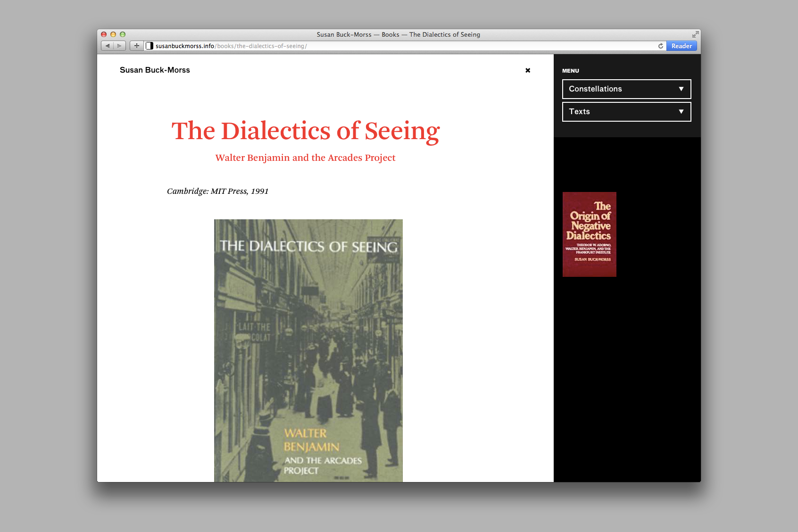Open The Origin of Negative Dialectics thumbnail
Screen dimensions: 798x532
pos(589,234)
